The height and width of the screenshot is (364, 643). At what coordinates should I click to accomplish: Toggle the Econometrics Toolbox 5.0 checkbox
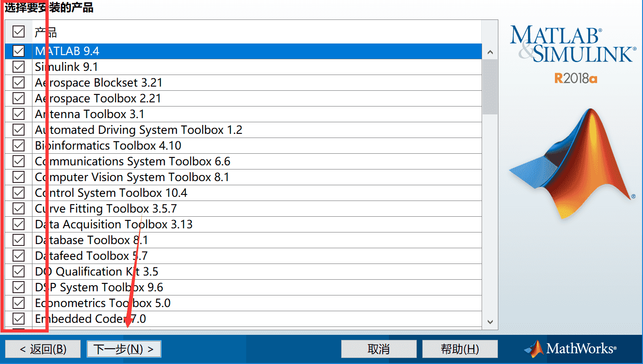pyautogui.click(x=19, y=303)
